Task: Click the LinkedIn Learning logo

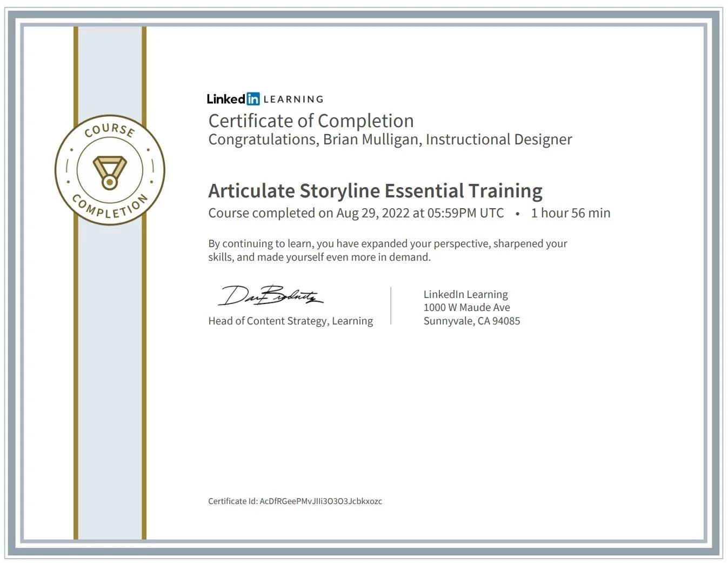Action: (265, 99)
